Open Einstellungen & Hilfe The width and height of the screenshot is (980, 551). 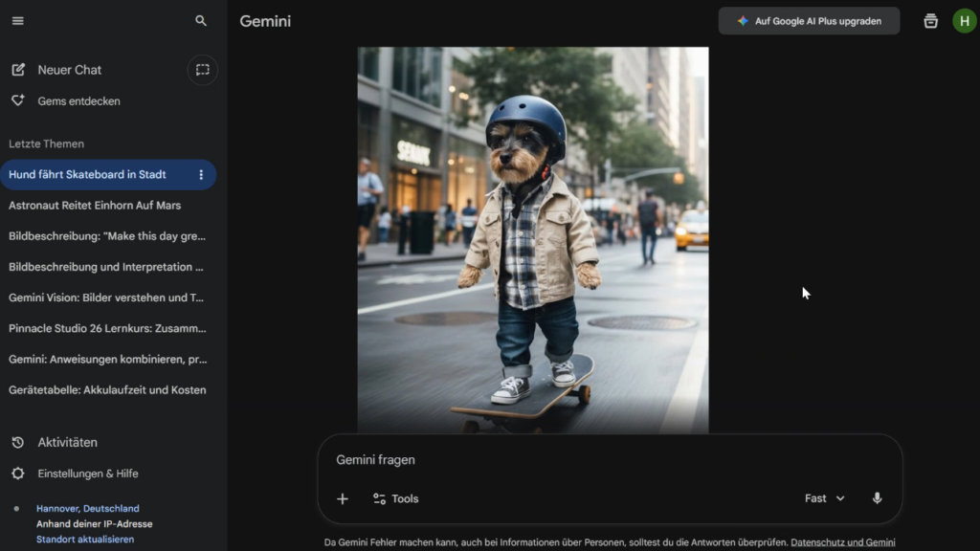pos(87,474)
